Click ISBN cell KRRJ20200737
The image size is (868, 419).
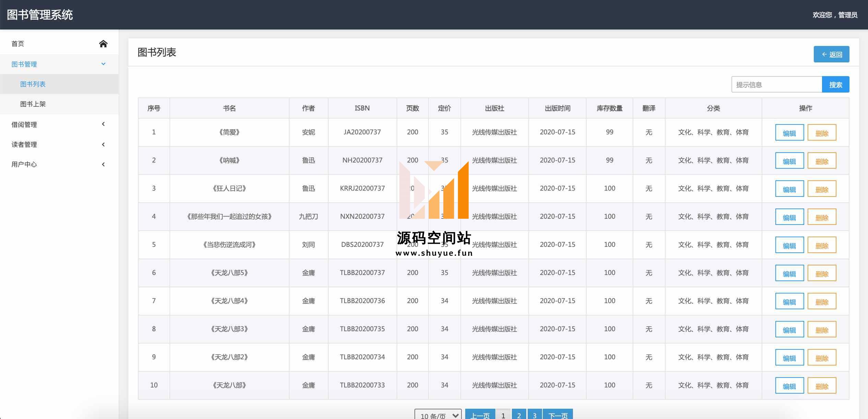click(x=362, y=188)
